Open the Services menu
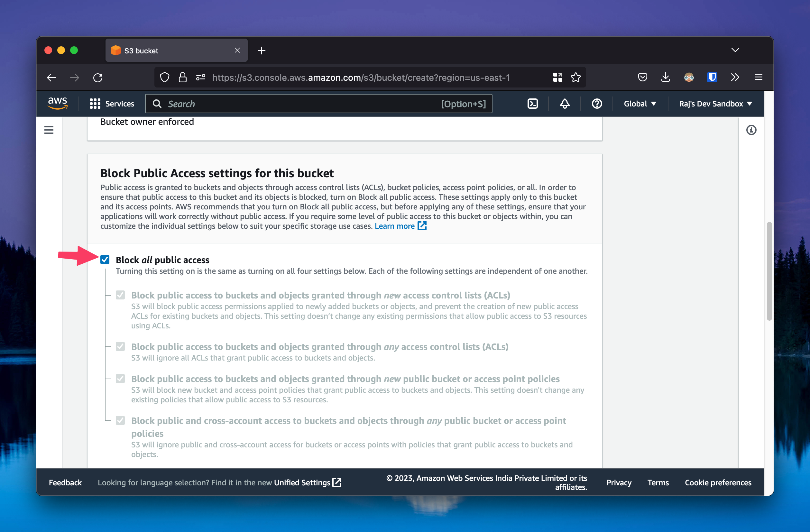This screenshot has height=532, width=810. [112, 104]
